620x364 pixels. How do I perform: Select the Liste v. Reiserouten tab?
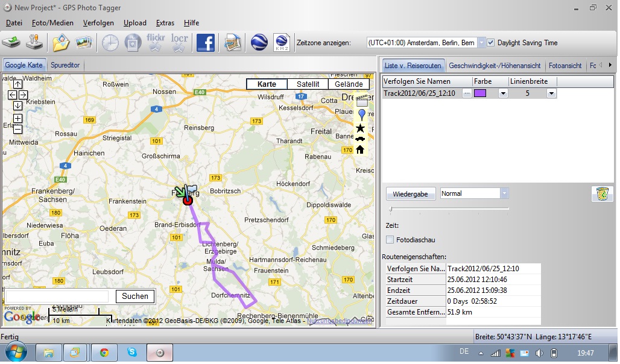(x=413, y=66)
